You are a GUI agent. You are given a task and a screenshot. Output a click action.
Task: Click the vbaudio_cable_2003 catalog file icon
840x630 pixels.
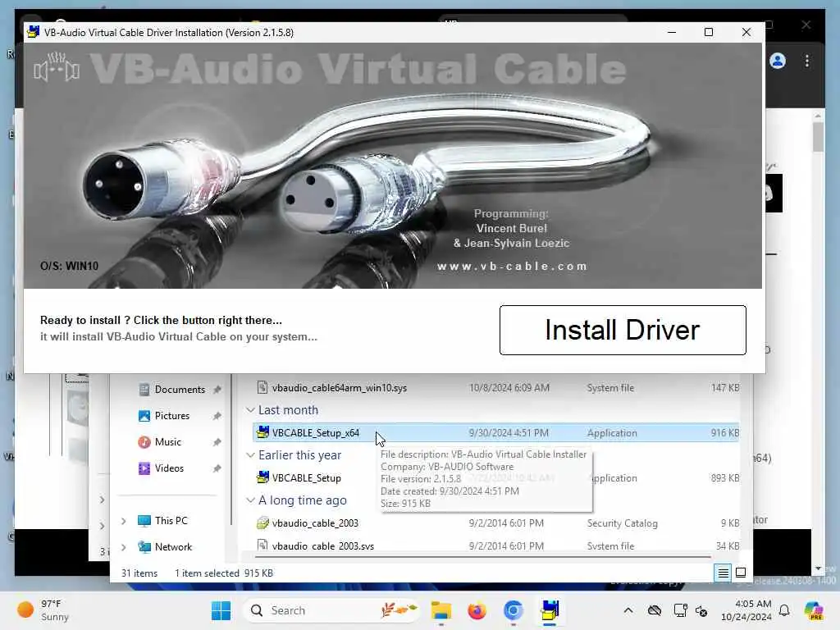tap(262, 523)
